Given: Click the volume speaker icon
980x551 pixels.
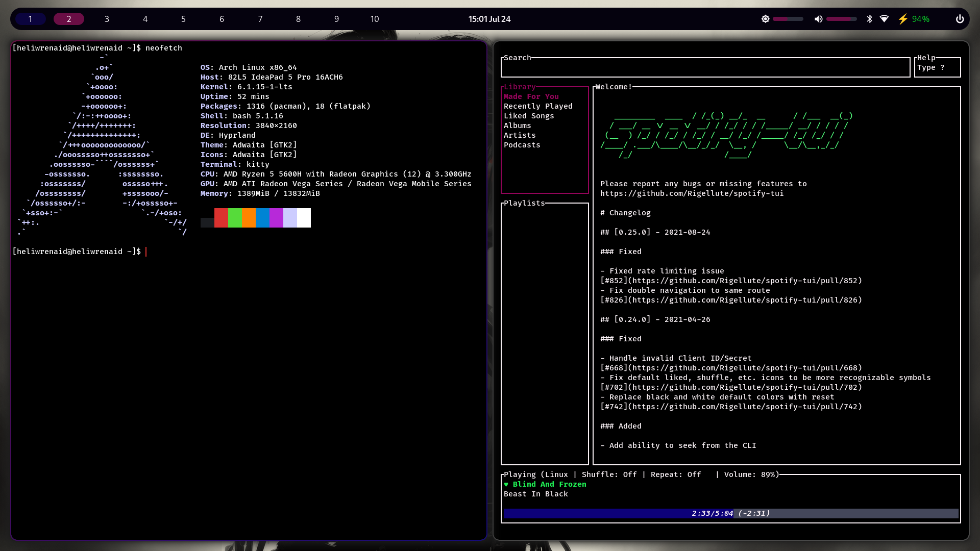Looking at the screenshot, I should coord(818,19).
